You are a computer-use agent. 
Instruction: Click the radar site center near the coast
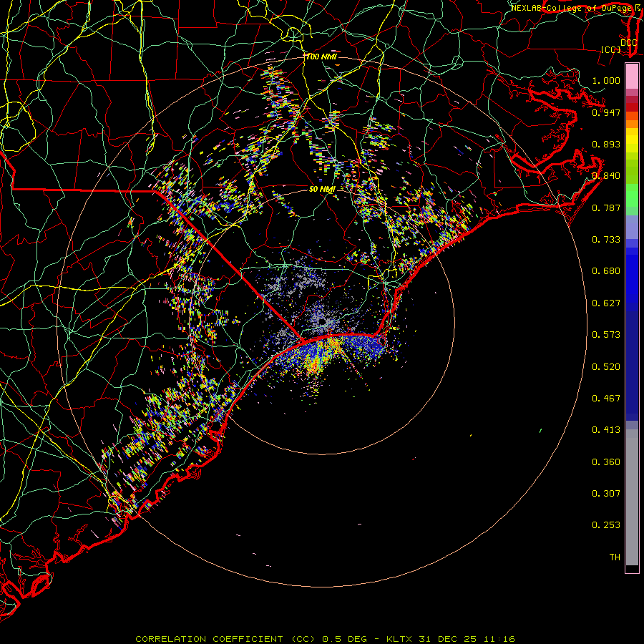(x=322, y=321)
